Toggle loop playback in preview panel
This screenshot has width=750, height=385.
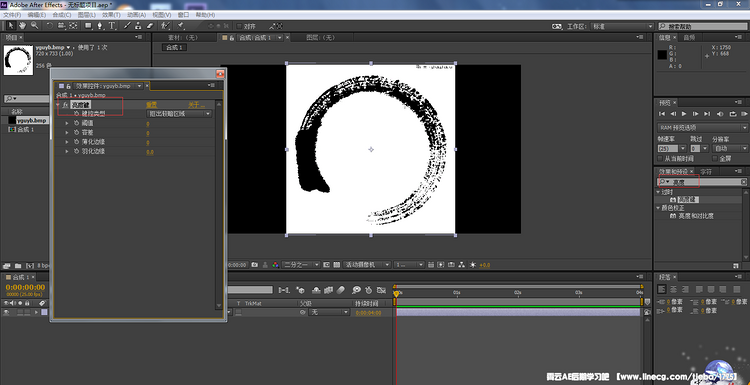(733, 114)
